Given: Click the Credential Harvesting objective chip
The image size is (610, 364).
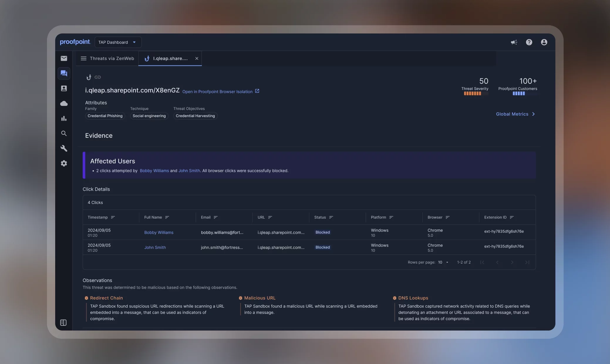Looking at the screenshot, I should tap(195, 116).
